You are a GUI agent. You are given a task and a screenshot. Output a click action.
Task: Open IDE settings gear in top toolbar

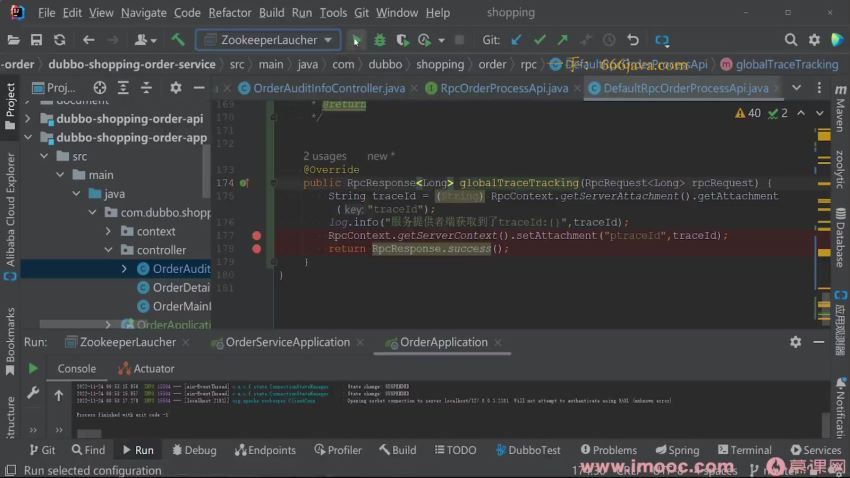click(814, 40)
